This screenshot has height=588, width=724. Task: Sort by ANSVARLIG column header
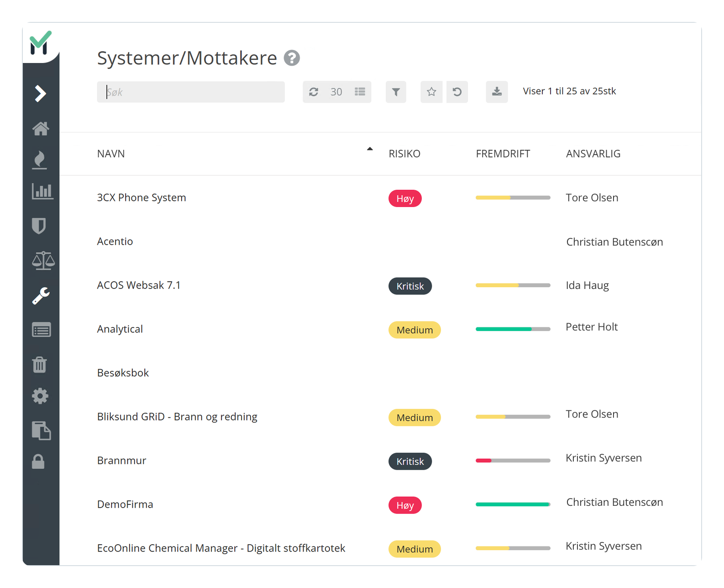[593, 153]
